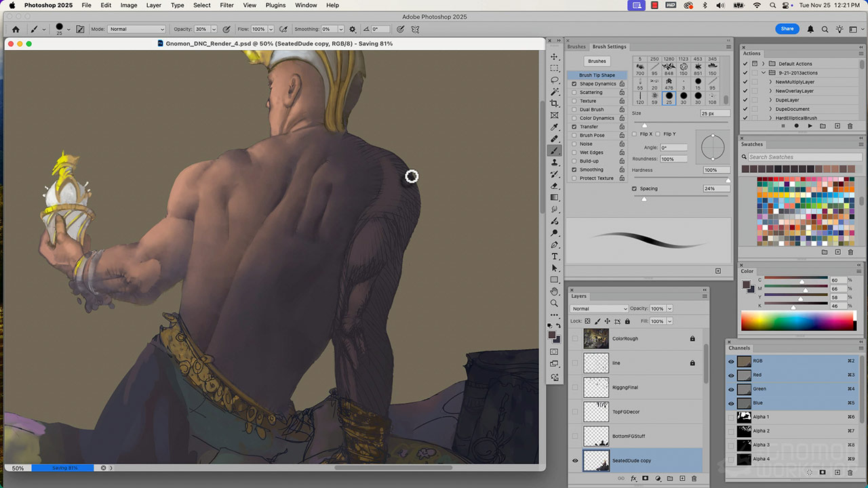
Task: Select the Crop tool in the toolbar
Action: (555, 103)
